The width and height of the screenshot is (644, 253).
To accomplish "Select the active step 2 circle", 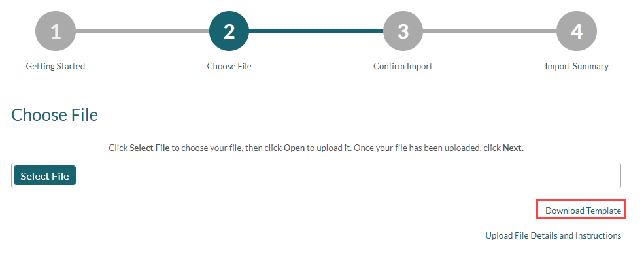I will 229,31.
